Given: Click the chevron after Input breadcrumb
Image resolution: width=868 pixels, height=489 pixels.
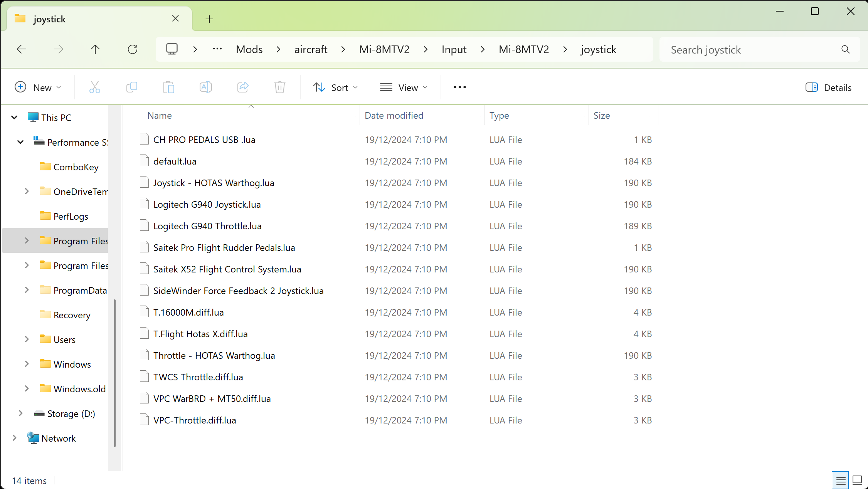Looking at the screenshot, I should [x=483, y=49].
